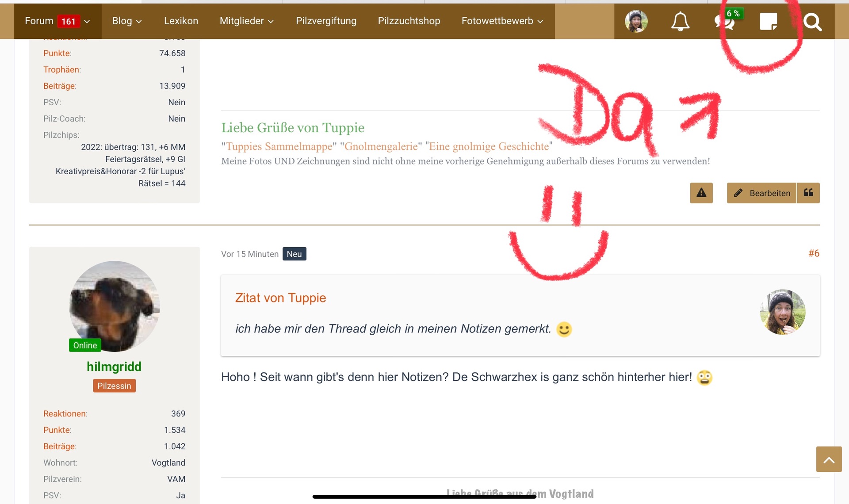Click hilmgridd's dog avatar picture

tap(114, 305)
